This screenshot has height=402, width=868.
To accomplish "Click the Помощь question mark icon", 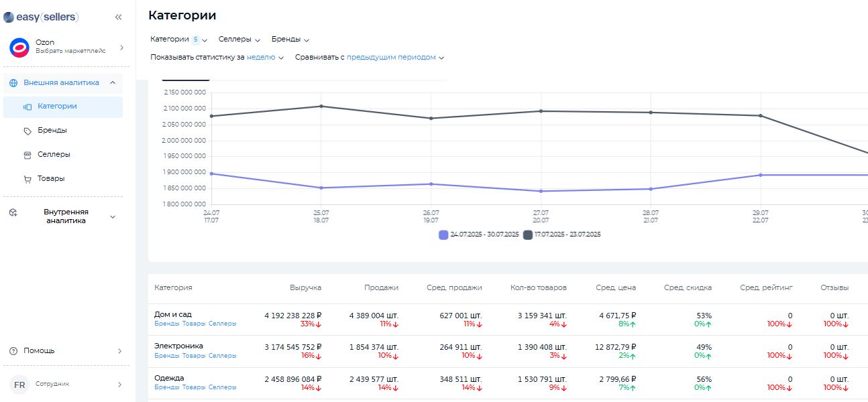I will (13, 351).
